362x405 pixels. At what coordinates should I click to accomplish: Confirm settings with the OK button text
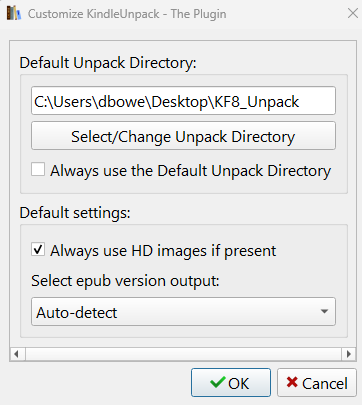238,383
